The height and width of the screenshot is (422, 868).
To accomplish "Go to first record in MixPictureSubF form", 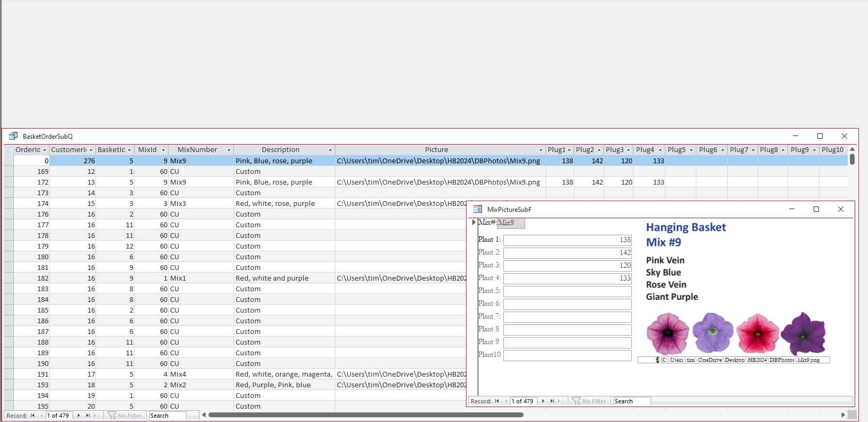I will [x=497, y=401].
